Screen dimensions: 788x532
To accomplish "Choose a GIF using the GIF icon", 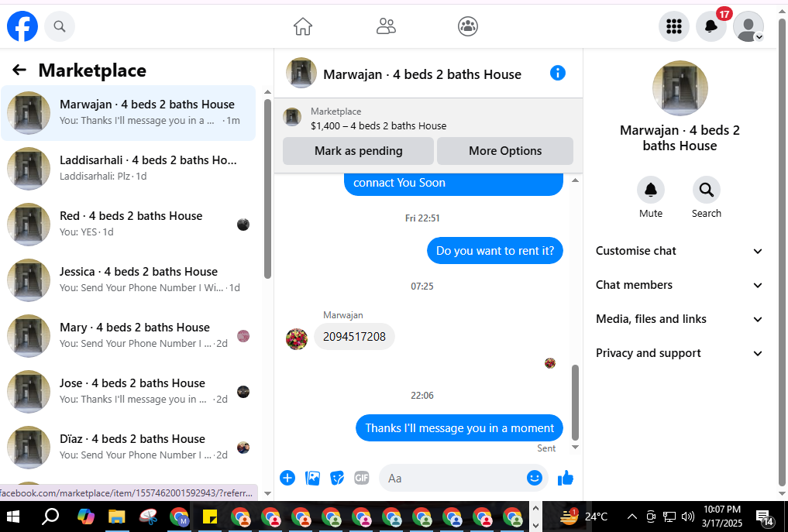I will coord(361,478).
